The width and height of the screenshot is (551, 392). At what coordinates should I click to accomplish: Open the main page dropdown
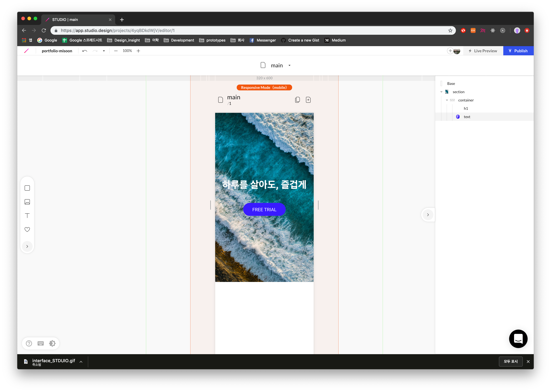290,65
